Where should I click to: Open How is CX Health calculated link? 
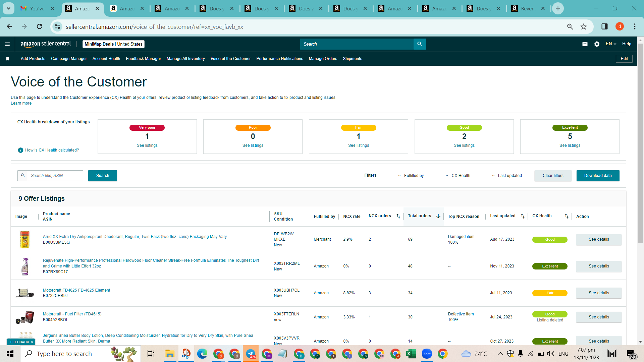click(52, 150)
